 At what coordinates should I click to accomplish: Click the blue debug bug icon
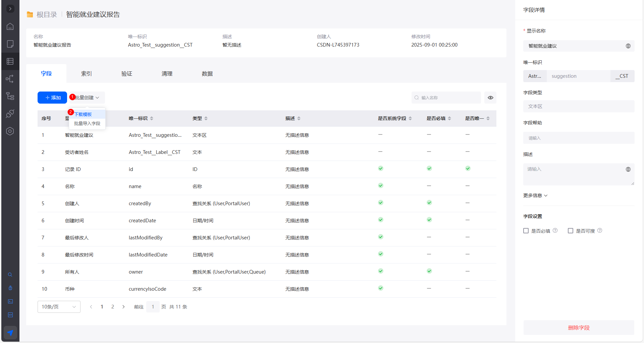click(x=10, y=288)
